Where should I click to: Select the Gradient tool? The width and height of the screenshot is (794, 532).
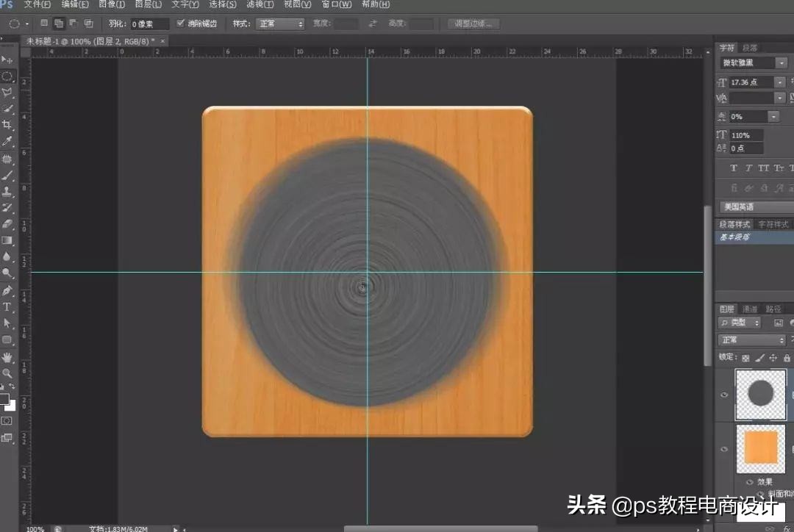pyautogui.click(x=7, y=240)
